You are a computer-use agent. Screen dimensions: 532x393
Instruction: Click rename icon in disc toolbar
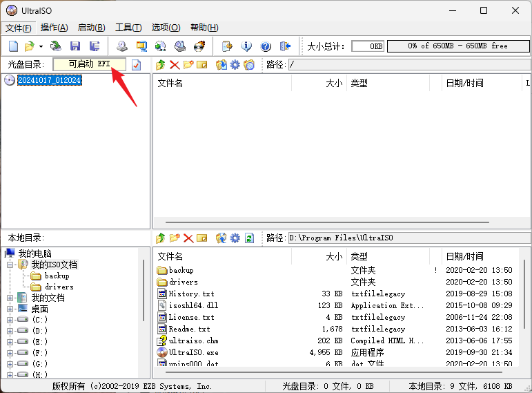[x=202, y=64]
